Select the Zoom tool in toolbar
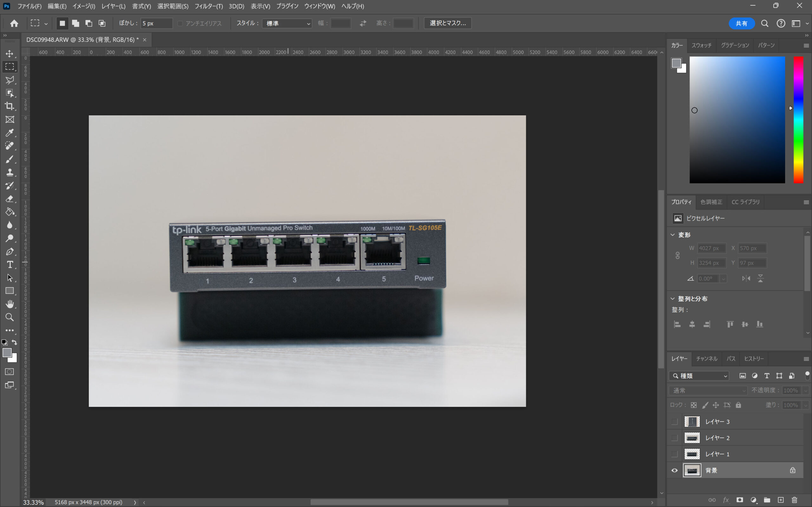812x507 pixels. pos(10,317)
